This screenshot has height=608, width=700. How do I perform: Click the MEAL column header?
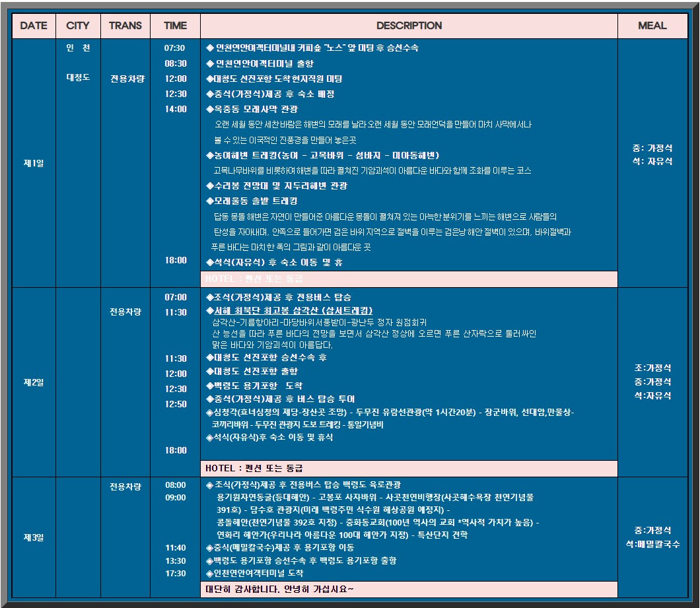coord(652,26)
